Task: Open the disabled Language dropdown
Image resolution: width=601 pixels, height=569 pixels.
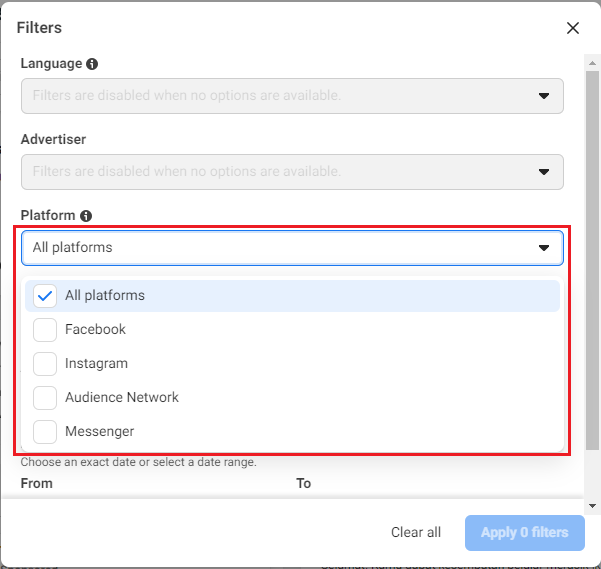Action: tap(292, 96)
